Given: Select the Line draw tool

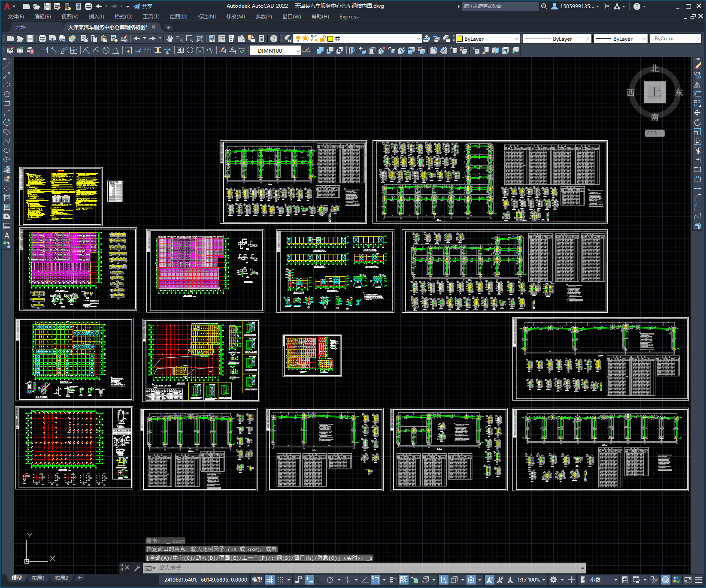Looking at the screenshot, I should 7,66.
